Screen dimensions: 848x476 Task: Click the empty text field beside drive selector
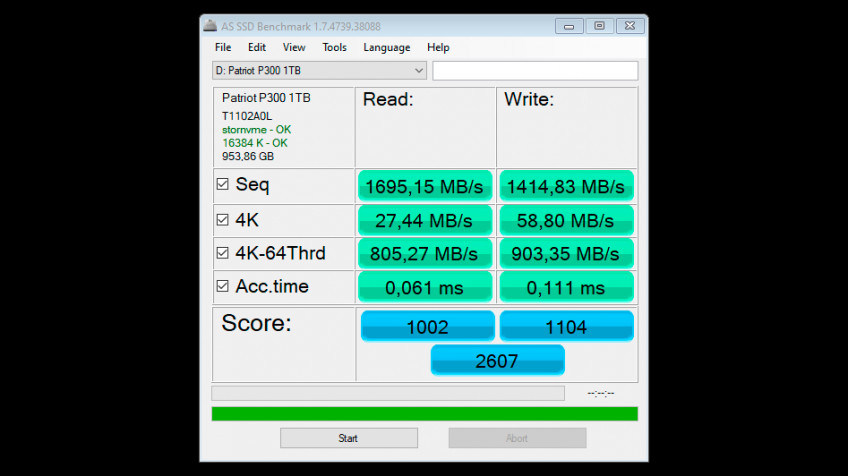535,71
